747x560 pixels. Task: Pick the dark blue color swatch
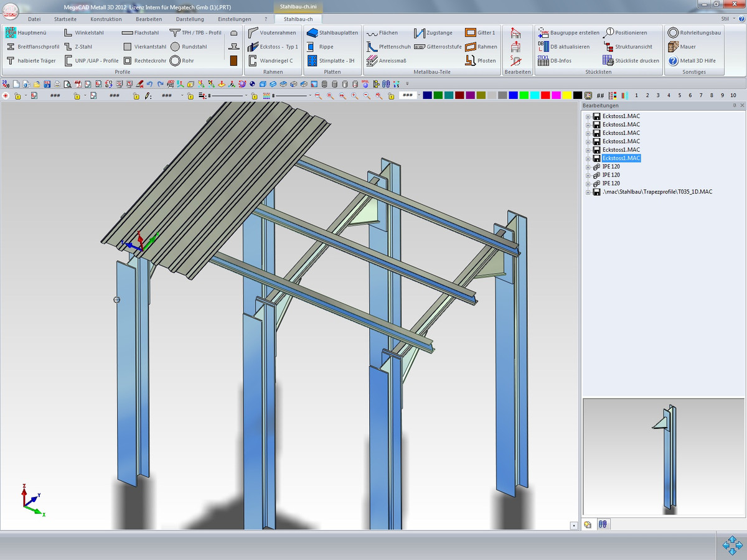pos(427,95)
